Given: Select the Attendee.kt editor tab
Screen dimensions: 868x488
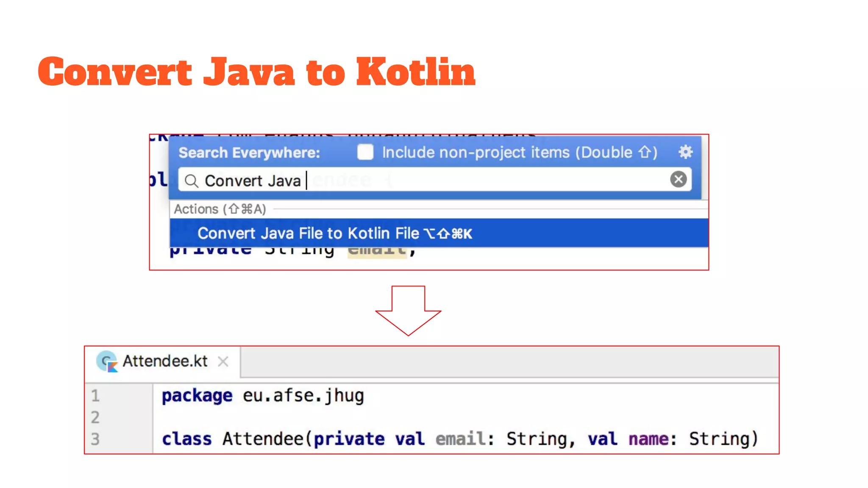Looking at the screenshot, I should 163,361.
